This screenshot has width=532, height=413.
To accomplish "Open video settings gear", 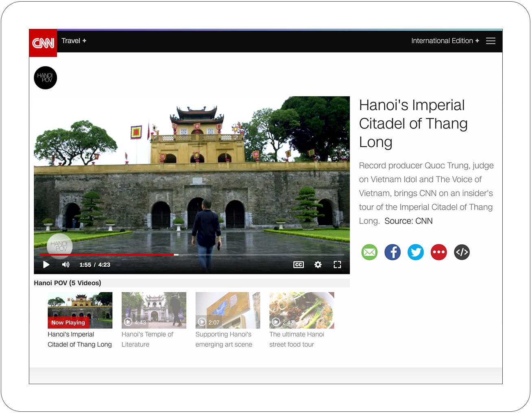I will click(318, 265).
